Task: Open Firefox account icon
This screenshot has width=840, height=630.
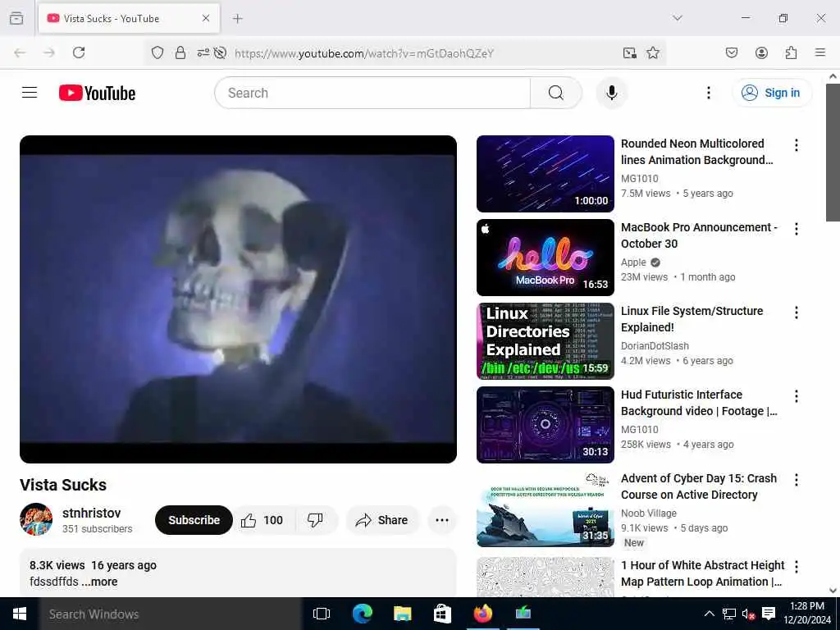Action: (x=761, y=52)
